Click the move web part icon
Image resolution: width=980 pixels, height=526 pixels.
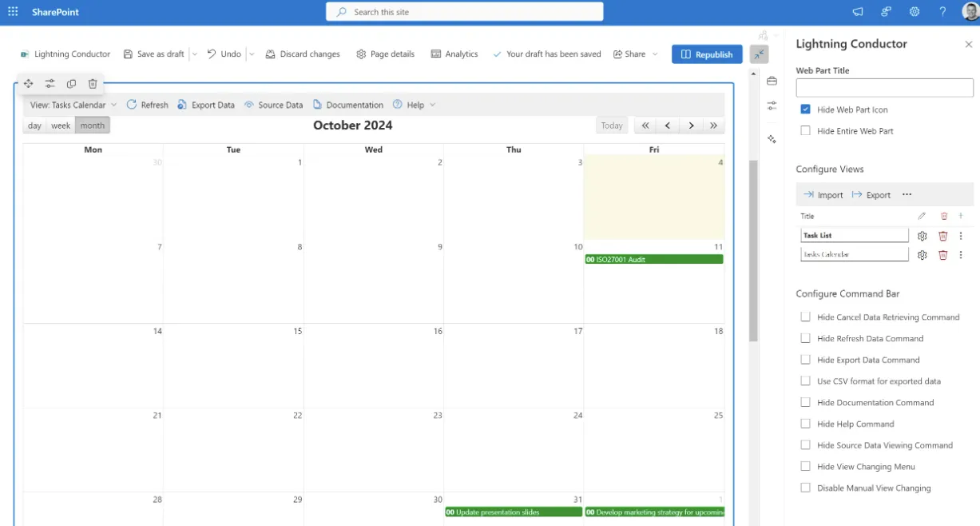click(28, 84)
